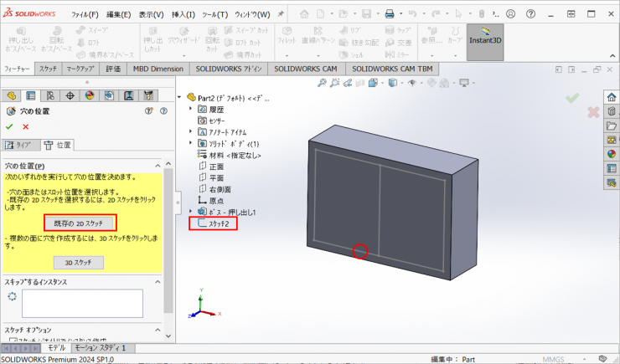Open the DimXpertManager crosshair tab icon
Image resolution: width=620 pixels, height=364 pixels.
(x=70, y=95)
